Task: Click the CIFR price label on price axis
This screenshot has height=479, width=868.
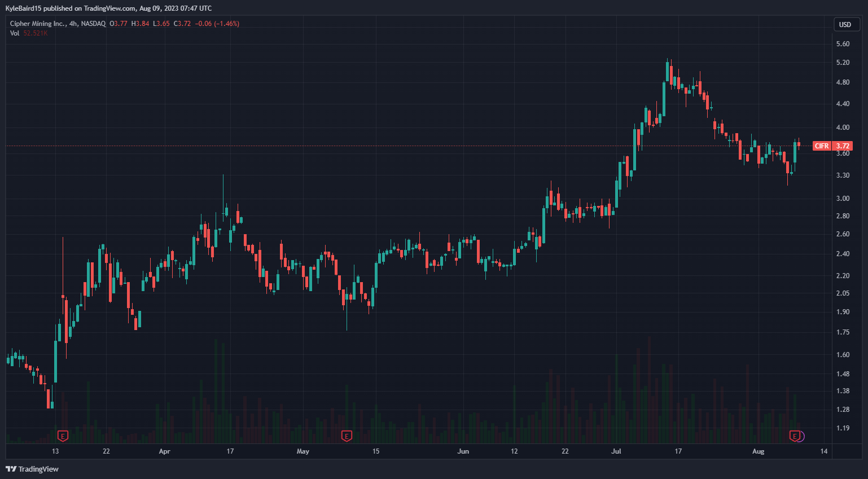Action: (823, 146)
